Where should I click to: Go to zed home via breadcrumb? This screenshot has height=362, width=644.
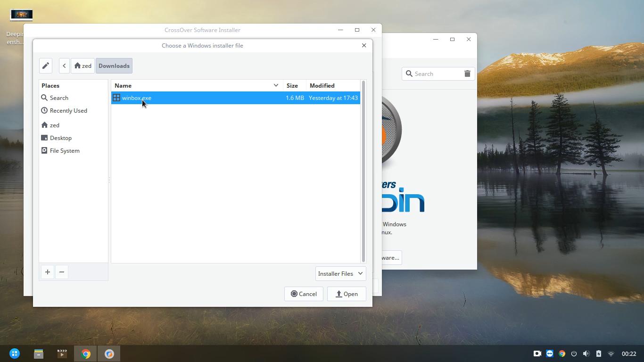tap(83, 66)
